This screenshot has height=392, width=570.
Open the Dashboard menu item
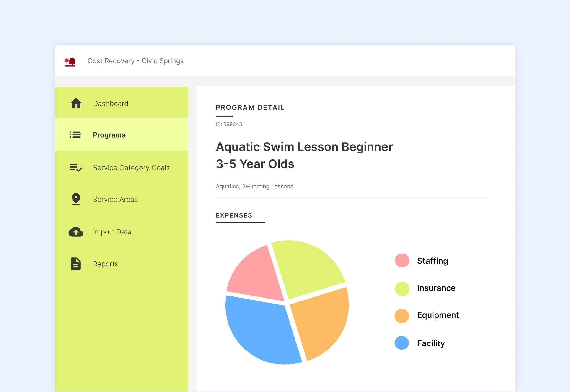[x=111, y=103]
